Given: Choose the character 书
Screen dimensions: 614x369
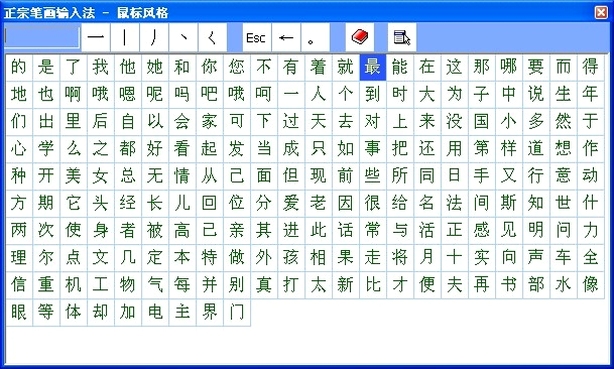Looking at the screenshot, I should tap(509, 285).
